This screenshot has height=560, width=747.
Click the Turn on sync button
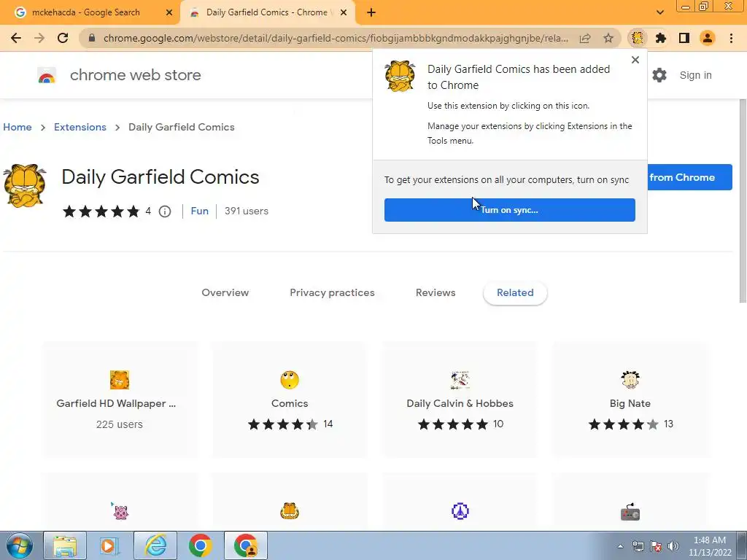point(509,210)
